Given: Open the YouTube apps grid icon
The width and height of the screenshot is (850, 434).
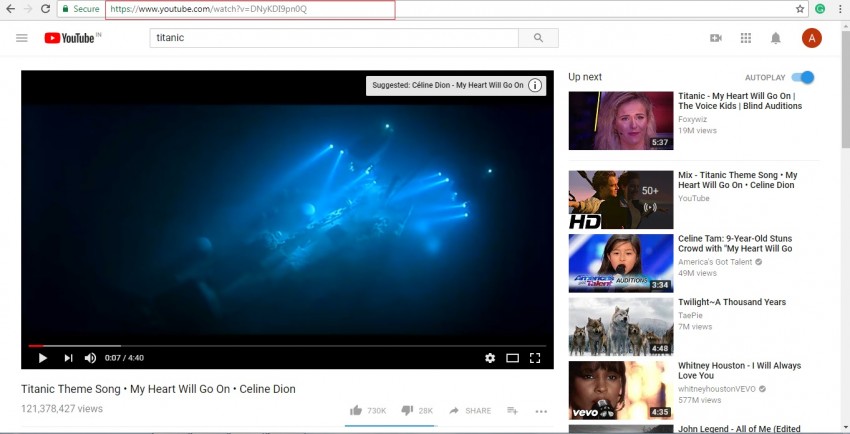Looking at the screenshot, I should [746, 38].
